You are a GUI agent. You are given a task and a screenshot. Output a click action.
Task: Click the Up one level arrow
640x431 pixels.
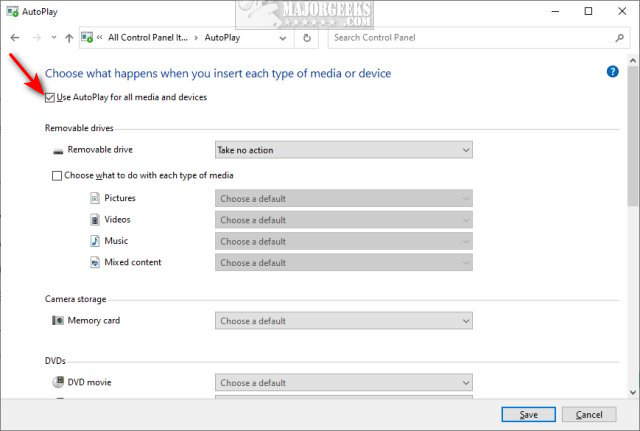[x=68, y=38]
